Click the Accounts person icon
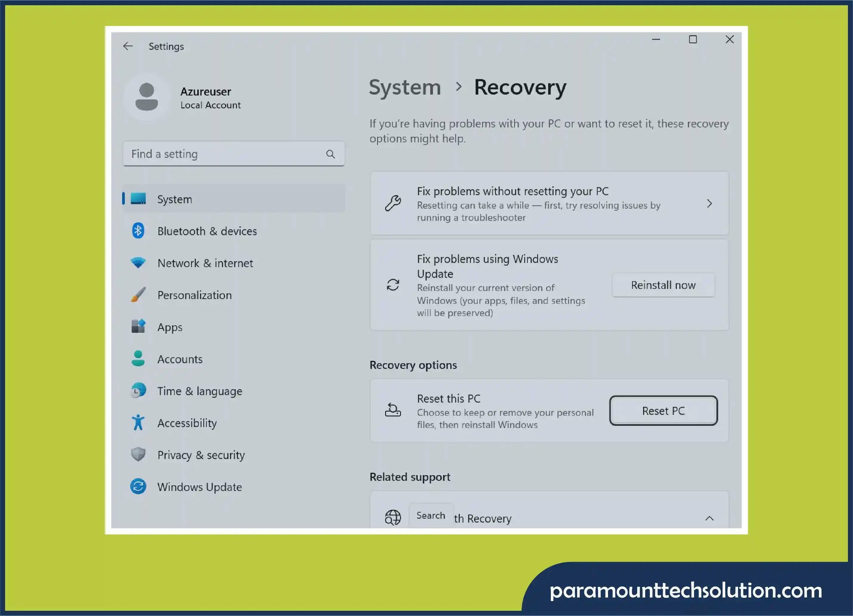 138,358
